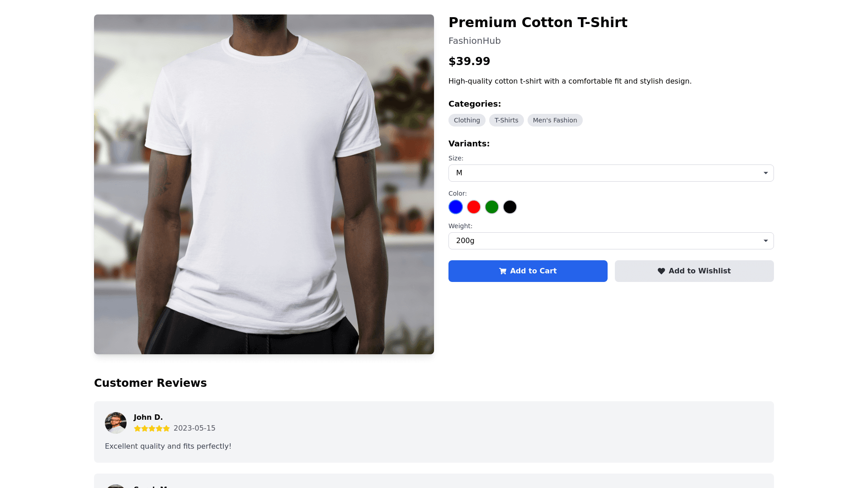This screenshot has width=868, height=488.
Task: Click the FashionHub brand name
Action: point(474,41)
